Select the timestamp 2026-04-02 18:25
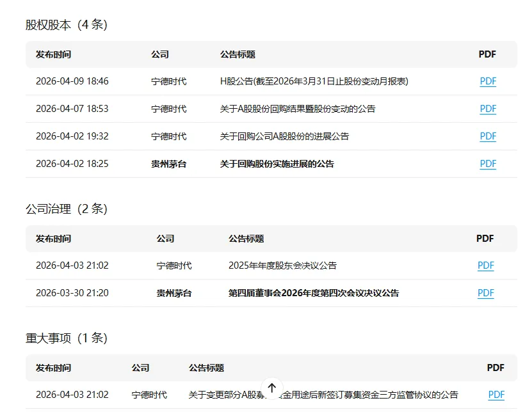 (x=72, y=164)
